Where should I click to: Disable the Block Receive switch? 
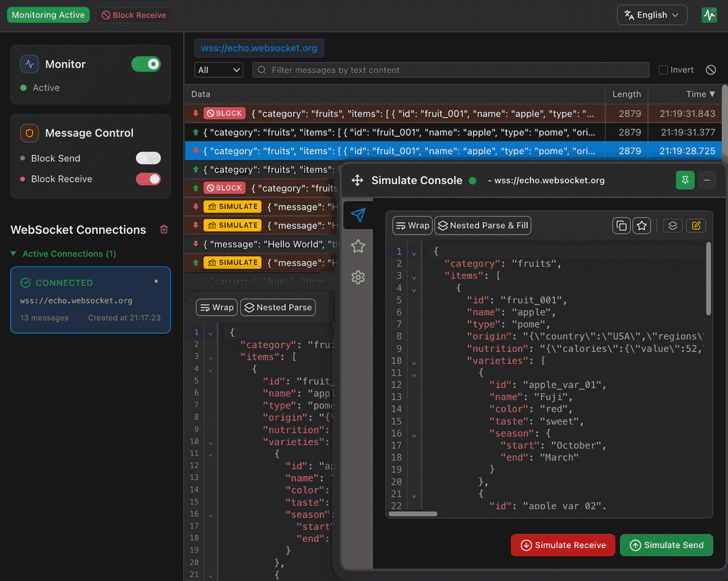point(148,179)
